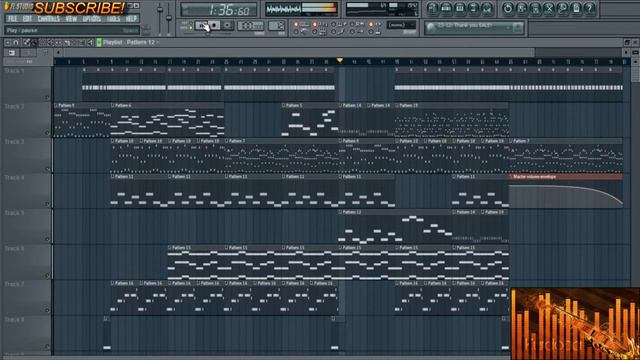Mute Track 6 using its small switch
Viewport: 640px width, 360px height.
pos(47,275)
